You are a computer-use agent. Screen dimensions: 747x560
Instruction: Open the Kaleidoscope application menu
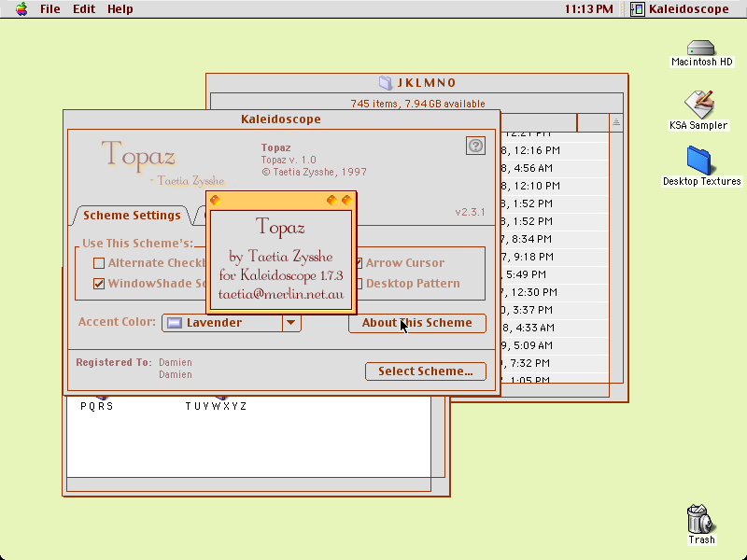[680, 9]
